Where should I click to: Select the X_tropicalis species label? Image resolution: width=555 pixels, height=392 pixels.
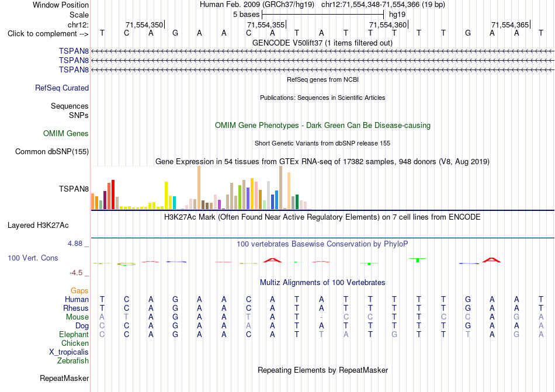[69, 352]
